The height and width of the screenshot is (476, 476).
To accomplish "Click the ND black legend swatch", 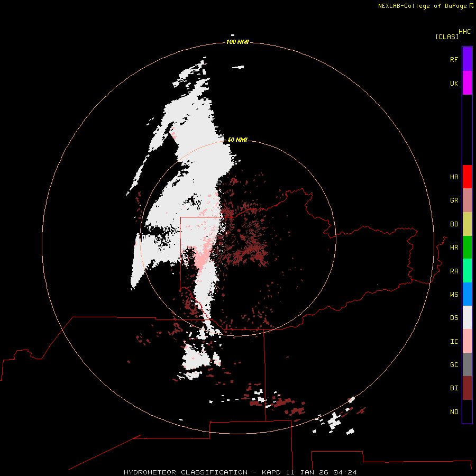I will [467, 411].
